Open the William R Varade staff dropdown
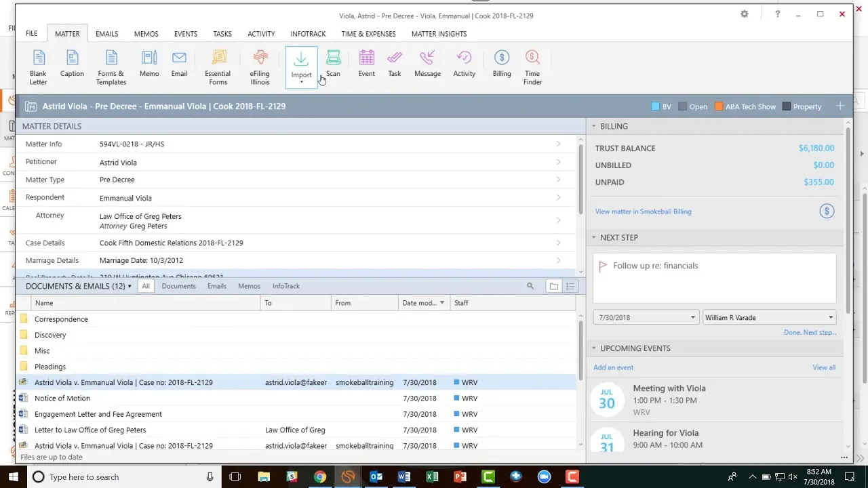868x488 pixels. [830, 317]
